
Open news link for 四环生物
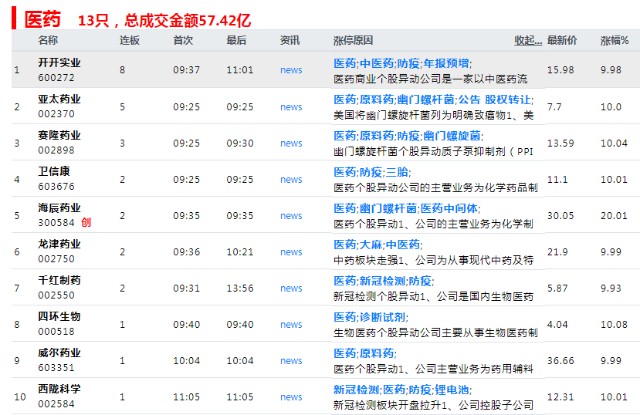coord(291,325)
